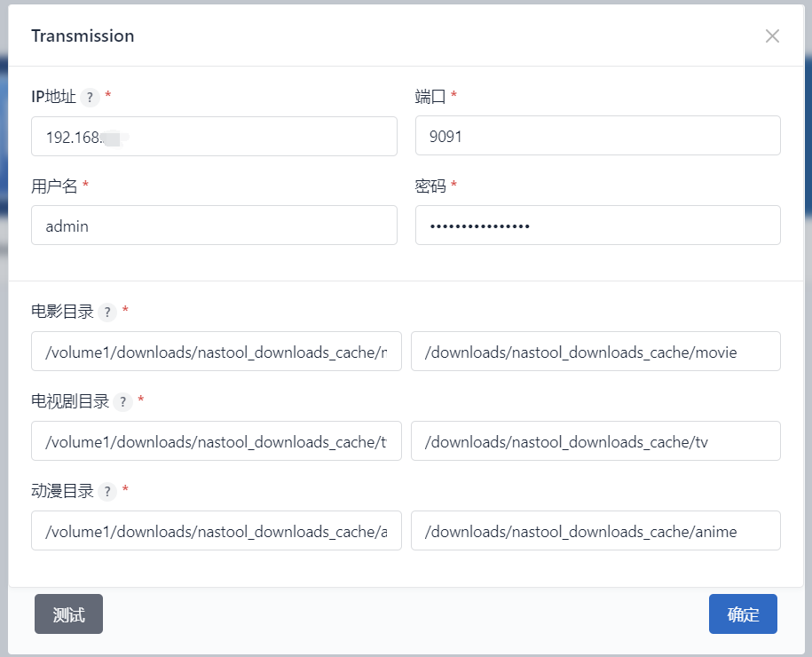Click the 电影目录 /volume1 path field
Viewport: 812px width, 657px height.
pyautogui.click(x=216, y=352)
